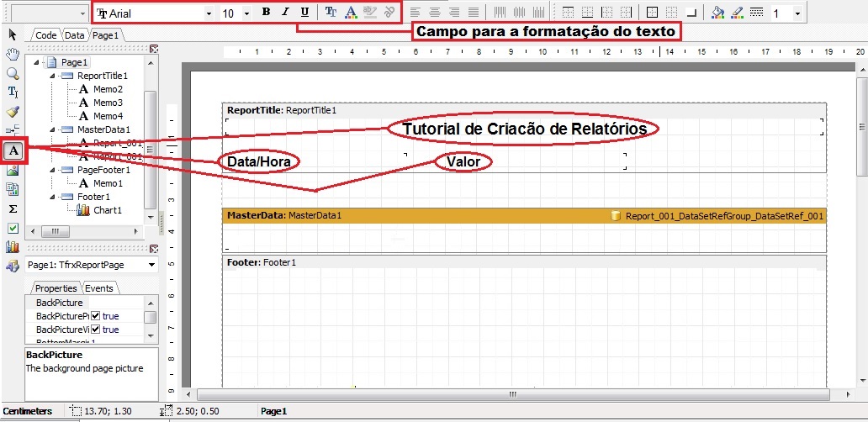
Task: Click the Font Settings icon
Action: [331, 12]
